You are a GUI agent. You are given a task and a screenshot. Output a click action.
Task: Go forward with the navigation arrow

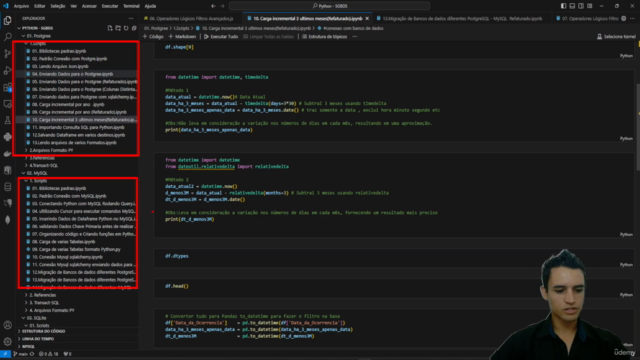click(222, 6)
